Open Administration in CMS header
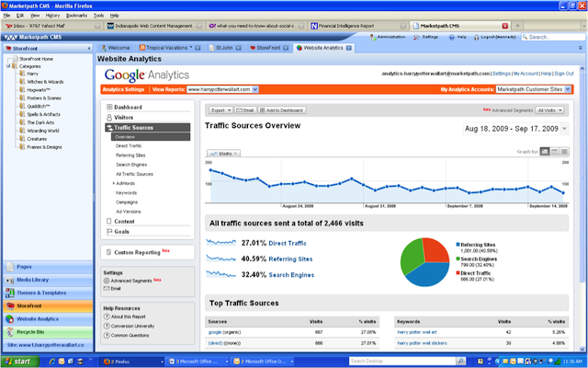This screenshot has height=368, width=588. pos(388,37)
